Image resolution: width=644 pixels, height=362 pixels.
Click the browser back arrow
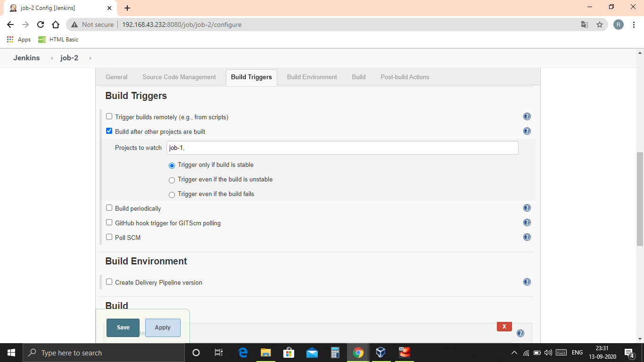click(10, 25)
